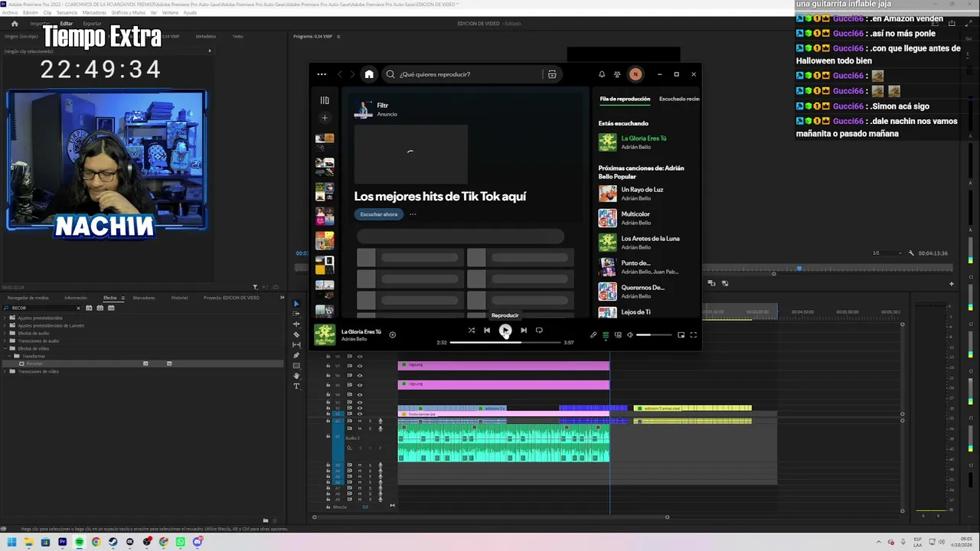Clear the RECOR effects search
This screenshot has width=980, height=551.
[x=78, y=308]
